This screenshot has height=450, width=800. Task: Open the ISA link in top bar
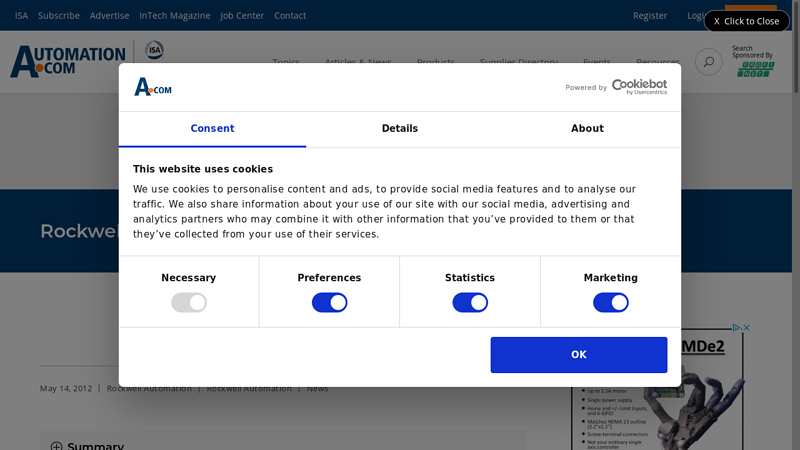[21, 15]
